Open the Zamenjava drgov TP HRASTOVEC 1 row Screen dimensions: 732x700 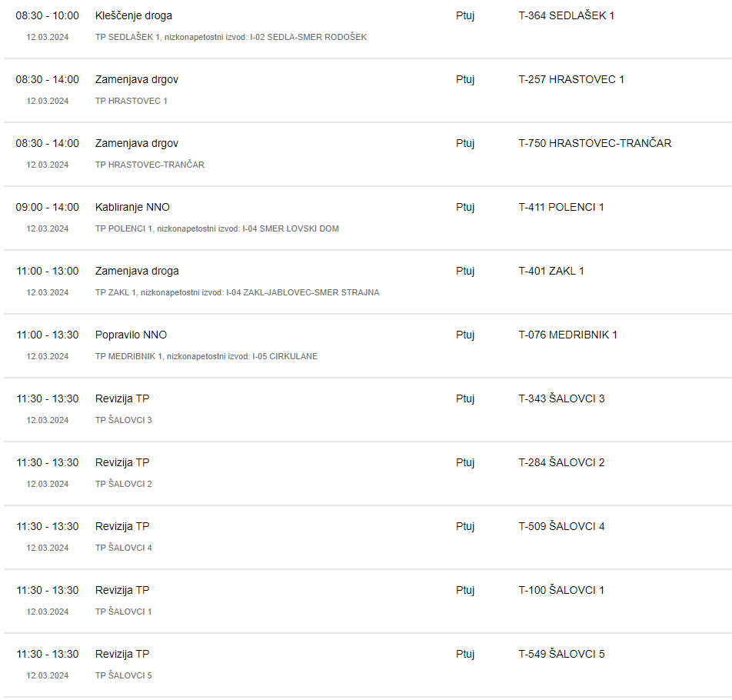point(366,91)
